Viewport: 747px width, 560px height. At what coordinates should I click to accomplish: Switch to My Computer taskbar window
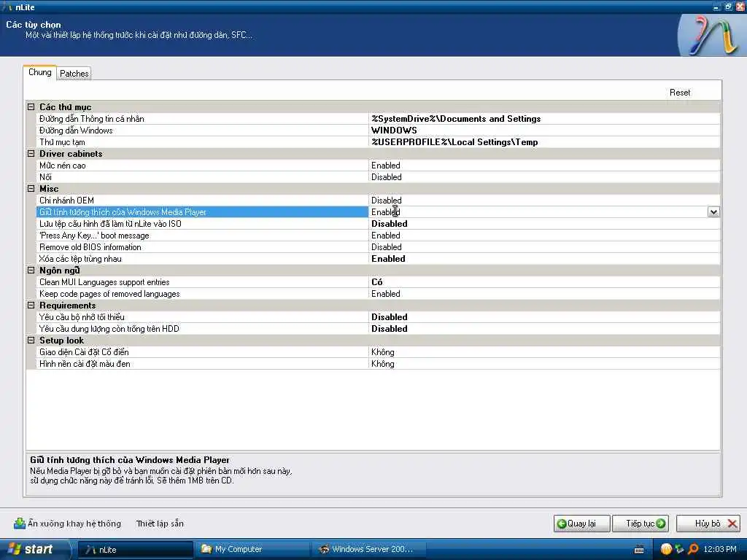252,550
